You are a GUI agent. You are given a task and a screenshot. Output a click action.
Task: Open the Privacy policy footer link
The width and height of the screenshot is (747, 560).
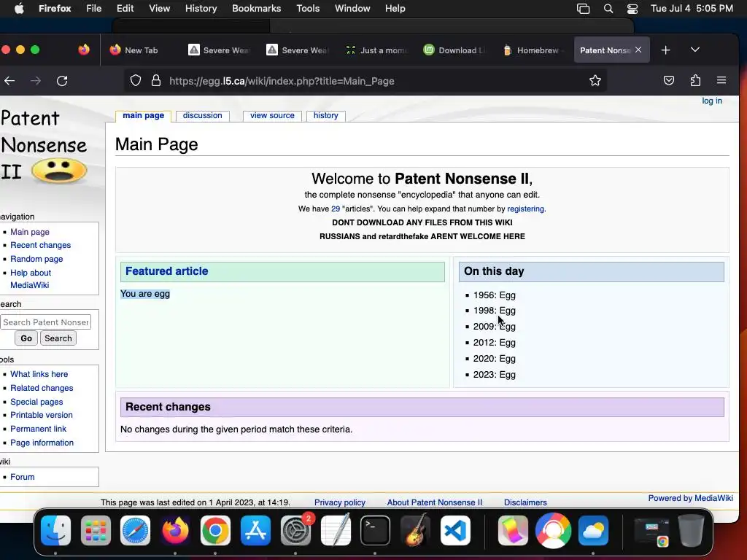pos(340,502)
